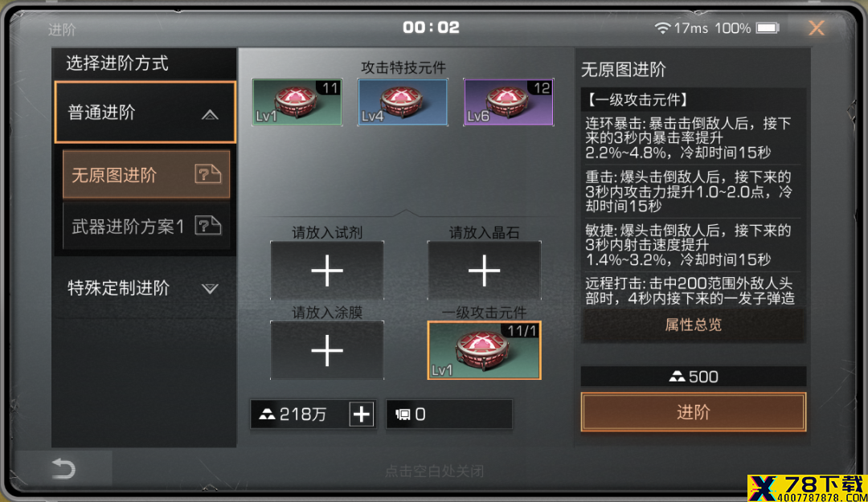868x502 pixels.
Task: Click the 218万 currency display
Action: (299, 414)
